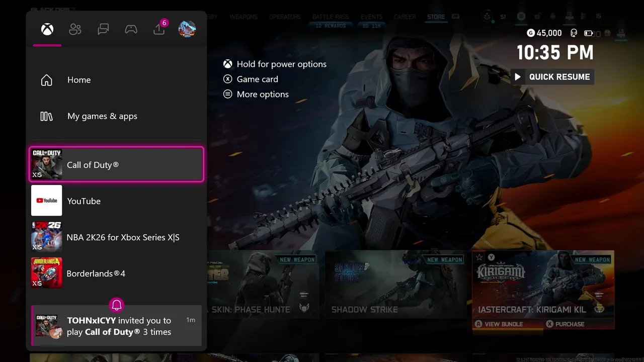The width and height of the screenshot is (644, 362).
Task: Click the 45,000 Gamerscore value
Action: [x=549, y=33]
